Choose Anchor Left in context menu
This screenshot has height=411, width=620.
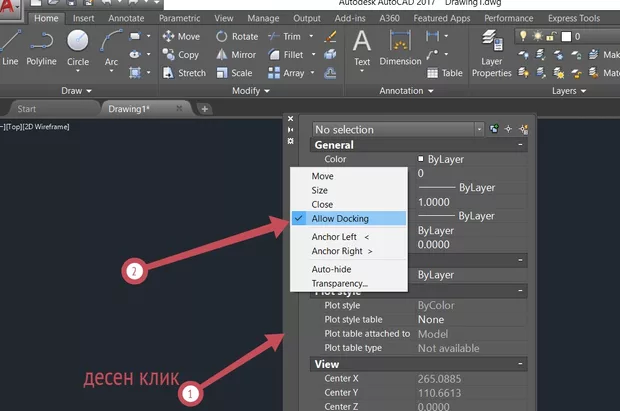(x=339, y=237)
